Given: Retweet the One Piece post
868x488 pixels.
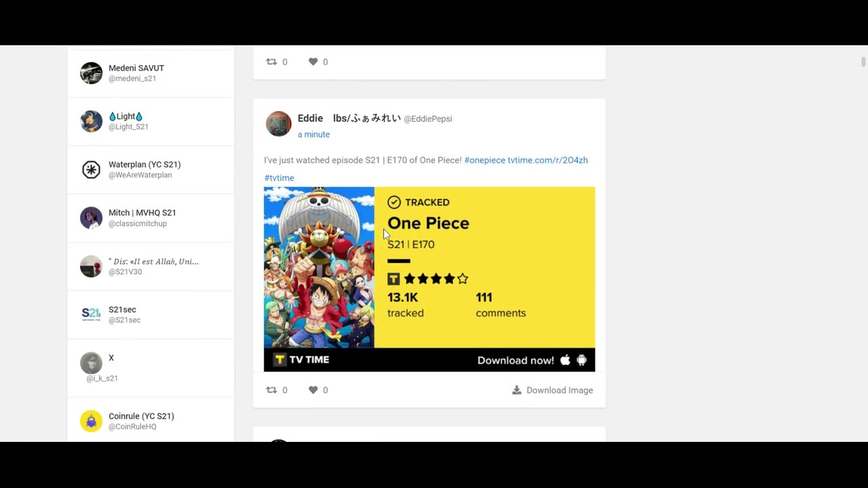Looking at the screenshot, I should (271, 390).
